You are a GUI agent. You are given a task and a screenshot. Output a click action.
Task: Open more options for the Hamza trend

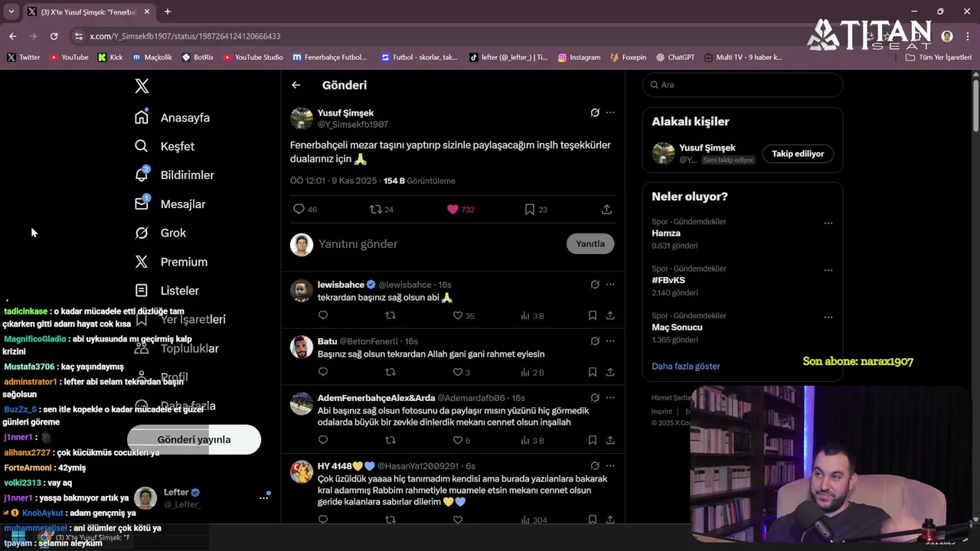point(828,223)
